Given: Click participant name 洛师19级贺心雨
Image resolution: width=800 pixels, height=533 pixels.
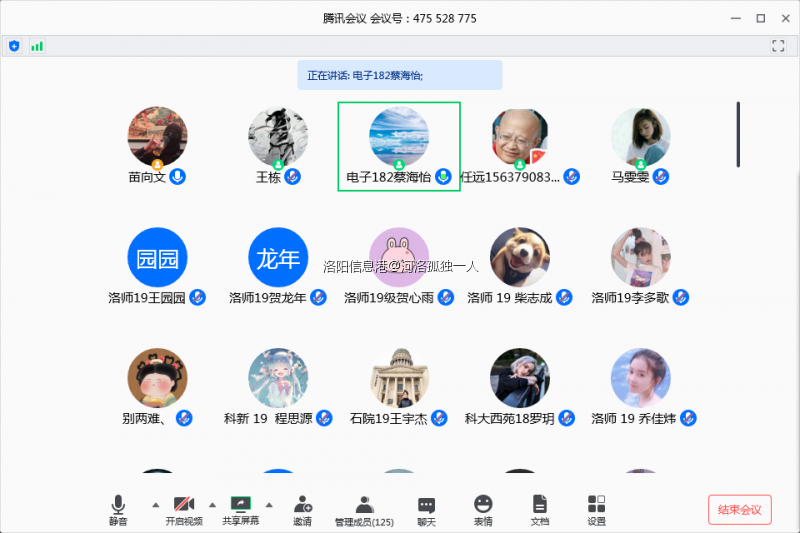Looking at the screenshot, I should point(389,298).
